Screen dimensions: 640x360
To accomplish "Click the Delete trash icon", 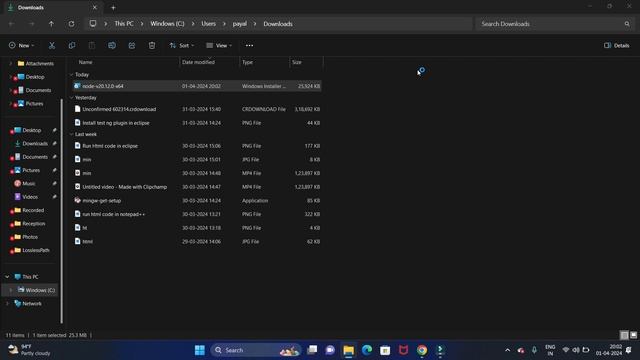I will coord(152,45).
